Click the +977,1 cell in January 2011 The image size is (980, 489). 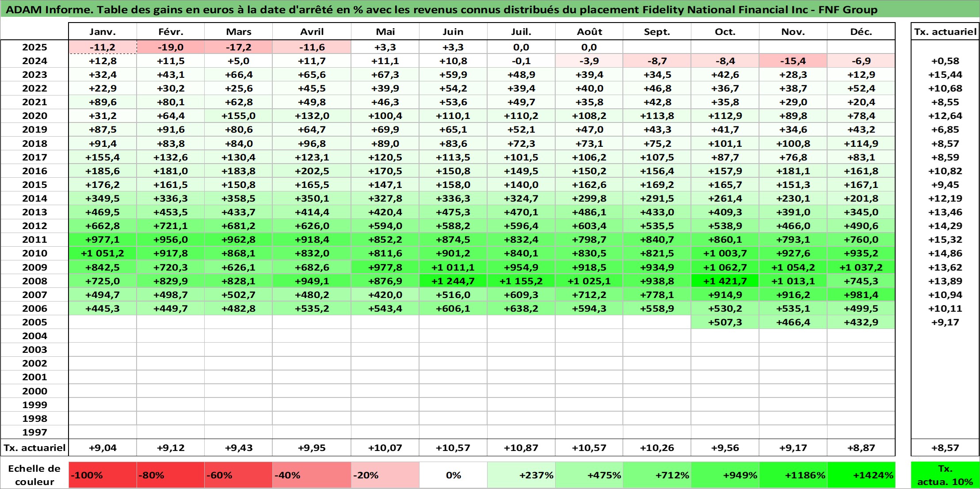[103, 240]
